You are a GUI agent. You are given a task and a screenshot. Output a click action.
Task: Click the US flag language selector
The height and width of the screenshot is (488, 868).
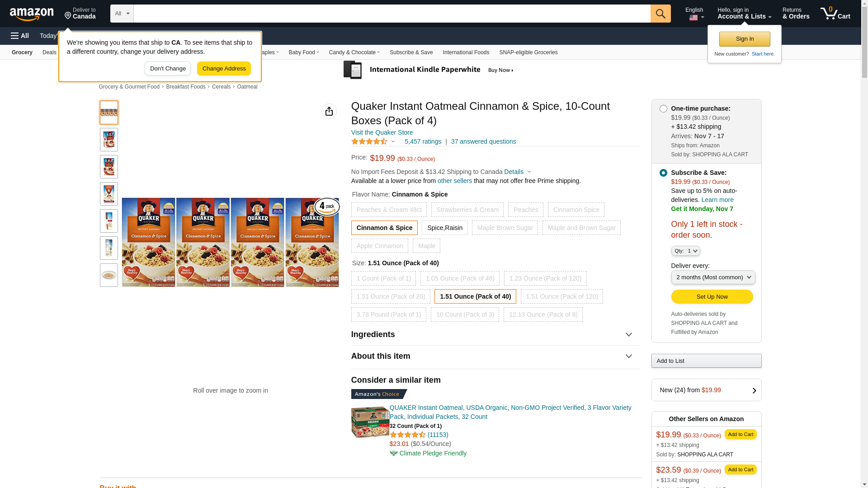[696, 18]
